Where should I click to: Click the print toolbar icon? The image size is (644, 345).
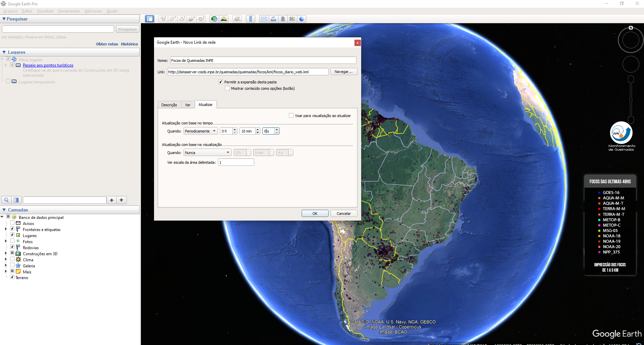(273, 19)
